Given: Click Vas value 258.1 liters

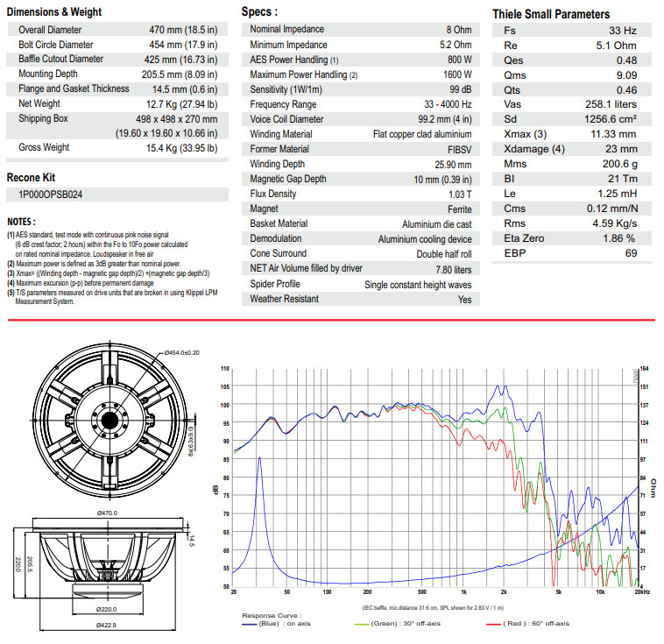Looking at the screenshot, I should (611, 104).
